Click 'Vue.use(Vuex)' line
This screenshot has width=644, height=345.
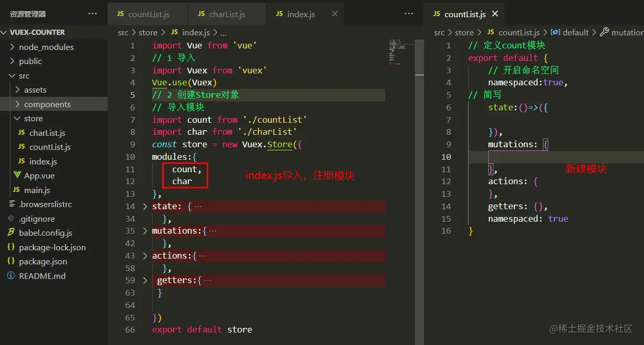coord(184,83)
